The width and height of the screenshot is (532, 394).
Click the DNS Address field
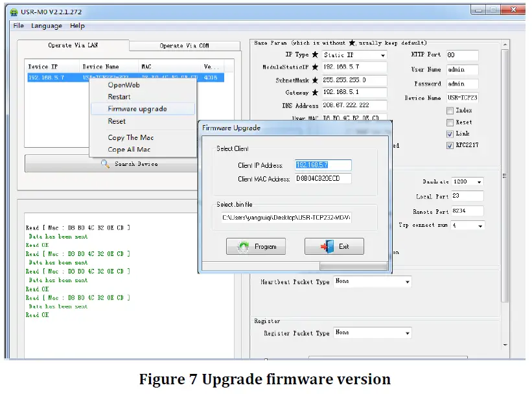pos(354,106)
